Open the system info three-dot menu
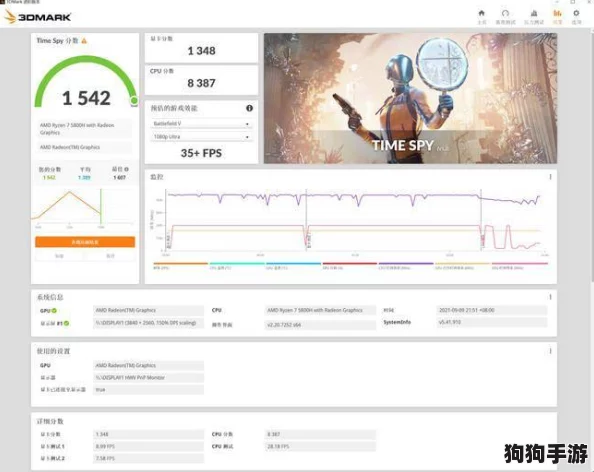This screenshot has height=472, width=594. (x=550, y=297)
